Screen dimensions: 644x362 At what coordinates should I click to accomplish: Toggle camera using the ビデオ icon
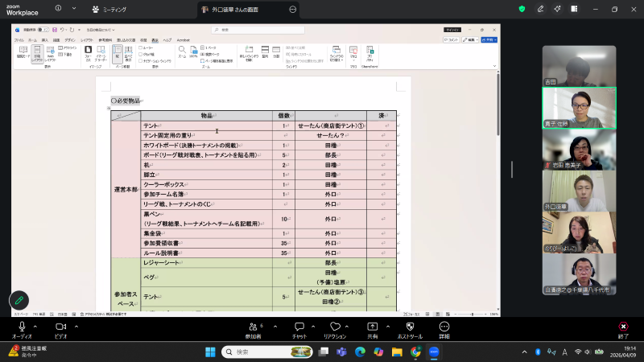tap(61, 326)
